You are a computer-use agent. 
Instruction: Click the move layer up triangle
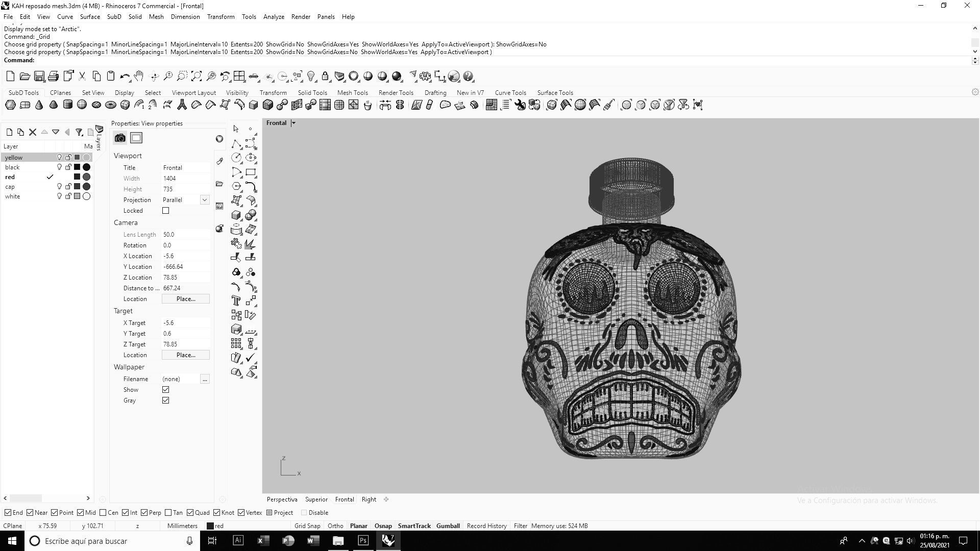tap(44, 132)
